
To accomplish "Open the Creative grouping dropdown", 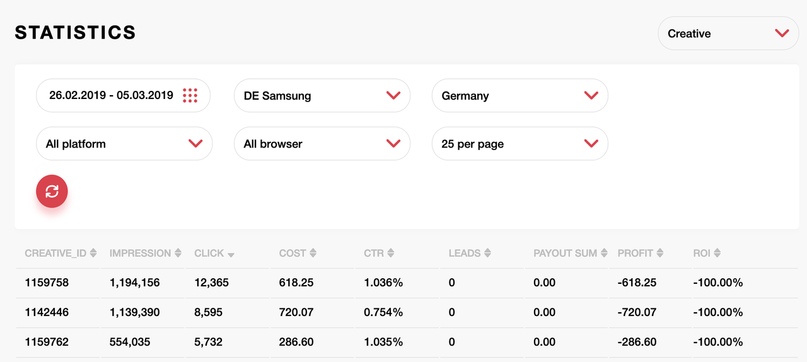I will [728, 33].
